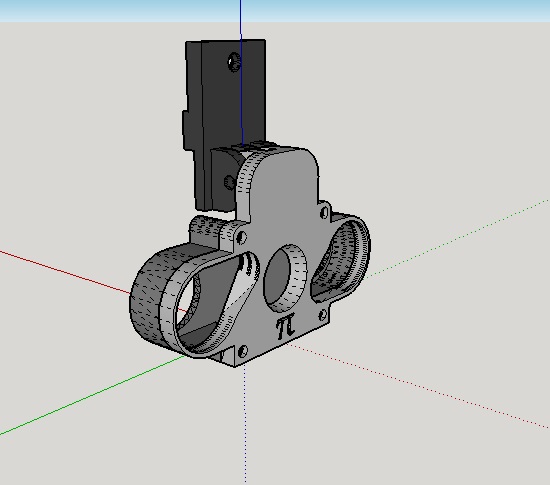The image size is (550, 485).
Task: Click the screw hole on upper left tab
Action: pyautogui.click(x=241, y=237)
